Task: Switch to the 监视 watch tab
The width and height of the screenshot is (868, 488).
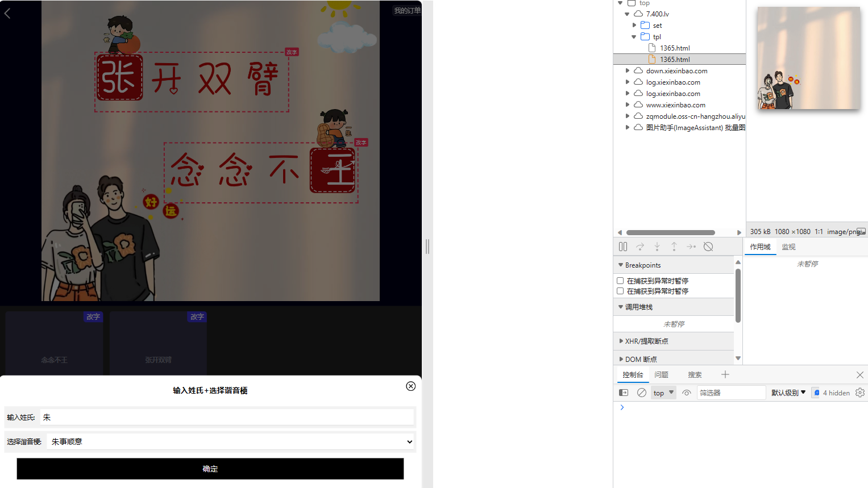Action: coord(788,247)
